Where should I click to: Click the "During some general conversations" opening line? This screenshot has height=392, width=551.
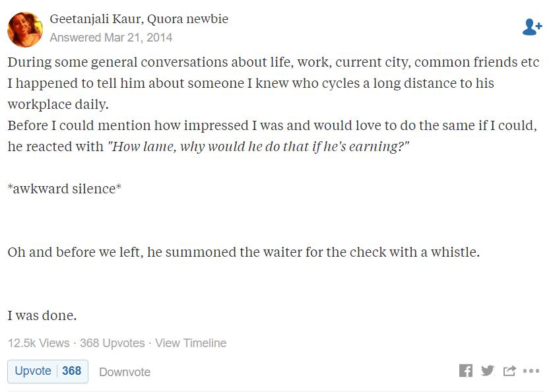coord(273,62)
